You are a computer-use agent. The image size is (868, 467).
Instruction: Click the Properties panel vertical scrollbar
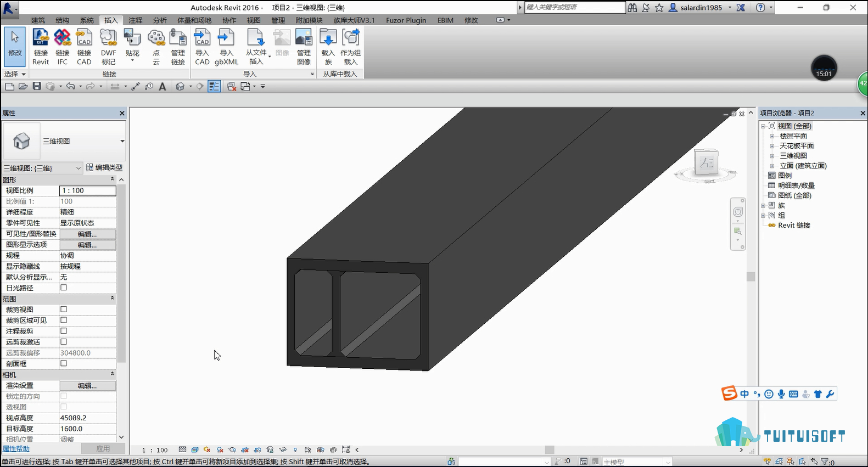click(x=121, y=274)
